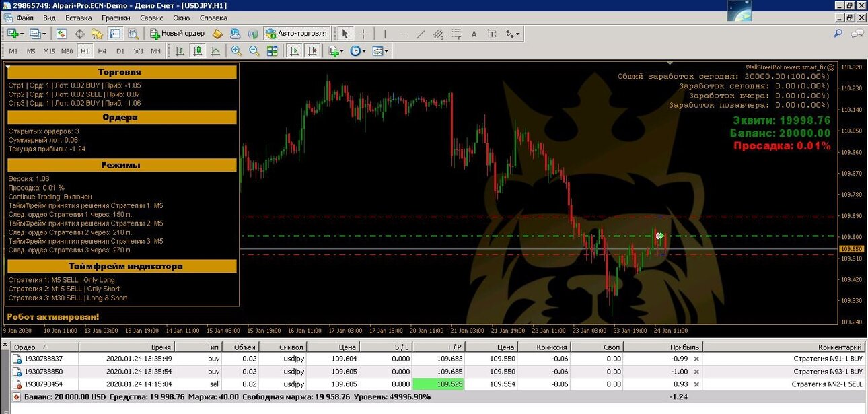The width and height of the screenshot is (868, 414).
Task: Click the Комментарий column header
Action: pyautogui.click(x=784, y=347)
